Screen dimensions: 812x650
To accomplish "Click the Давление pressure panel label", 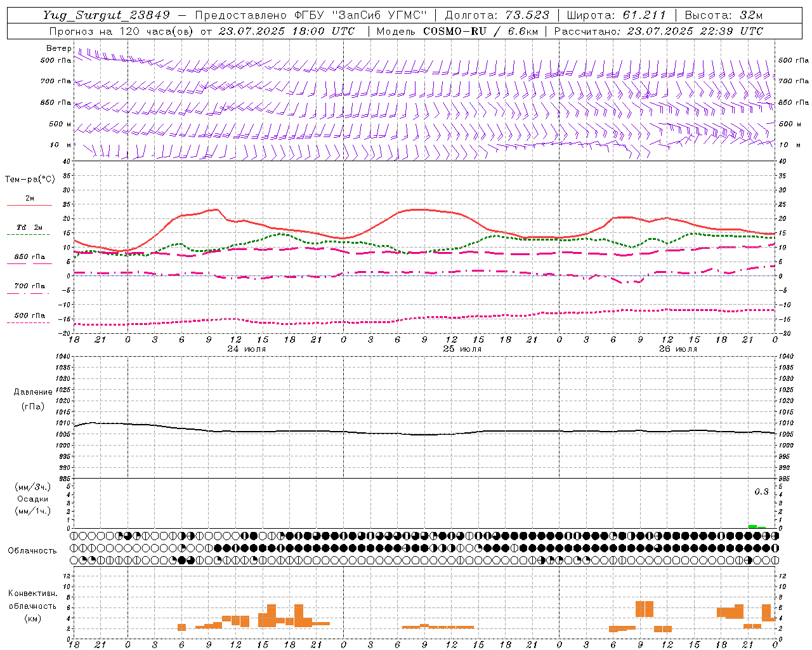I will coord(33,392).
